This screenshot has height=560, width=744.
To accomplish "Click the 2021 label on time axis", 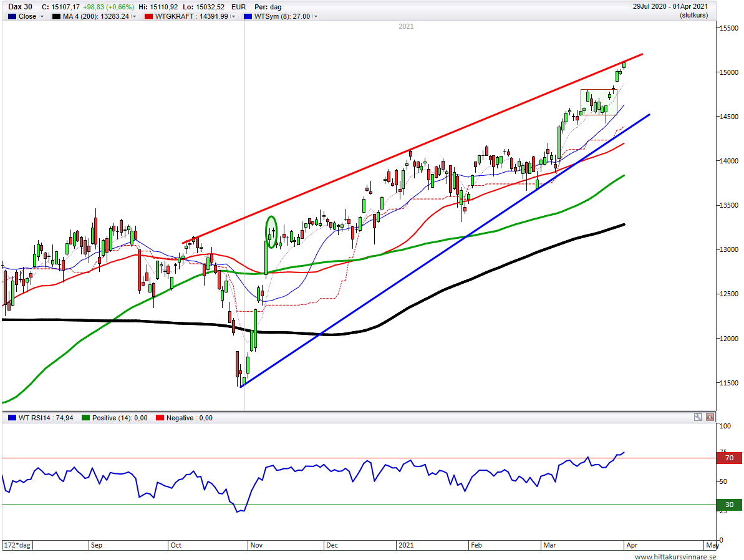I will point(406,545).
